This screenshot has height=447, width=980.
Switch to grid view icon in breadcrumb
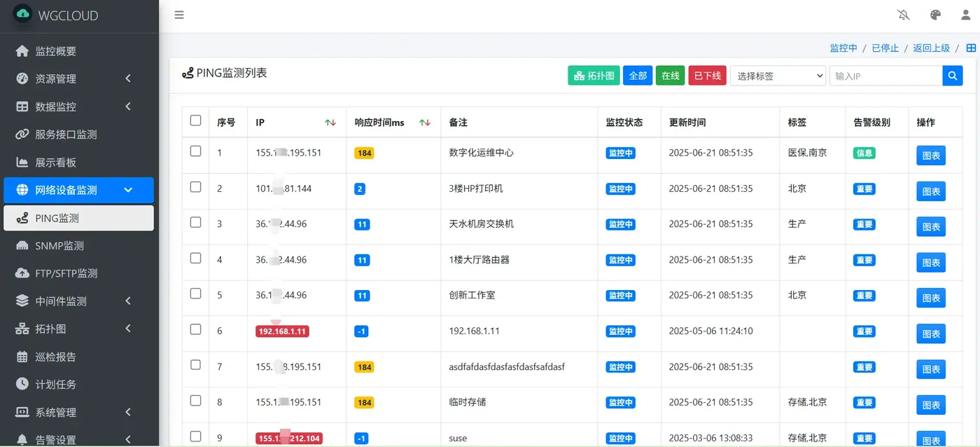pyautogui.click(x=971, y=48)
